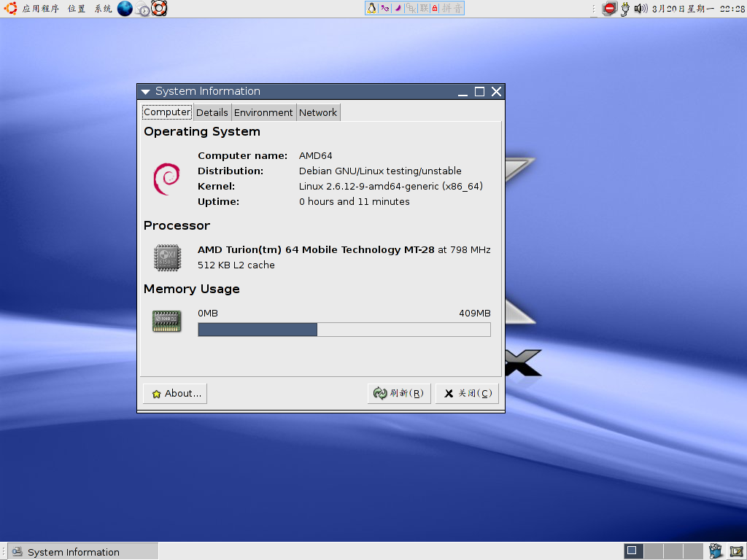The height and width of the screenshot is (560, 747).
Task: Switch to the Environment tab
Action: point(263,112)
